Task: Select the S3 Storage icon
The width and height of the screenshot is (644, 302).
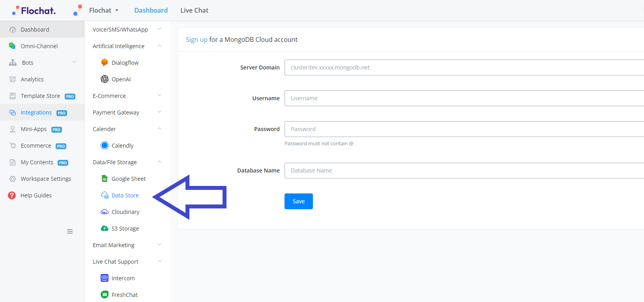Action: (x=105, y=228)
